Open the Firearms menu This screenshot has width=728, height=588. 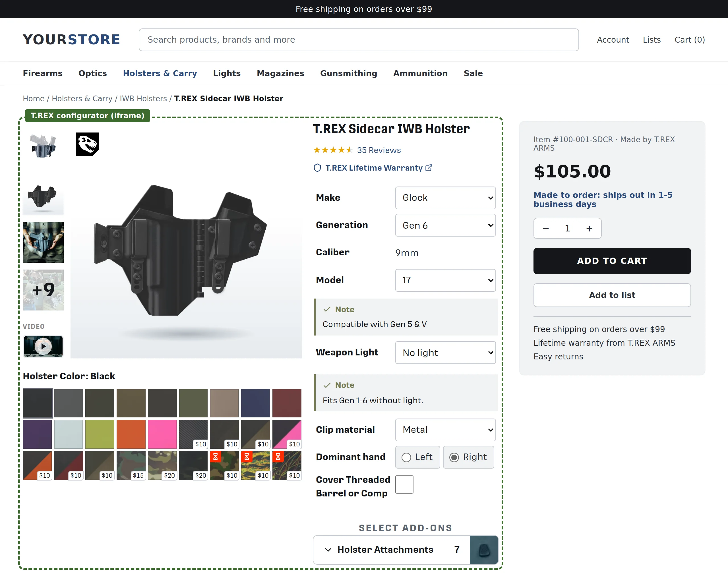43,73
